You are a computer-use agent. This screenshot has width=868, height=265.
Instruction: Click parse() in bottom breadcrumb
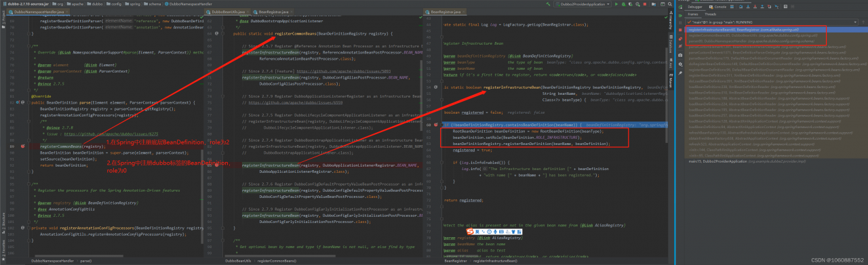86,260
